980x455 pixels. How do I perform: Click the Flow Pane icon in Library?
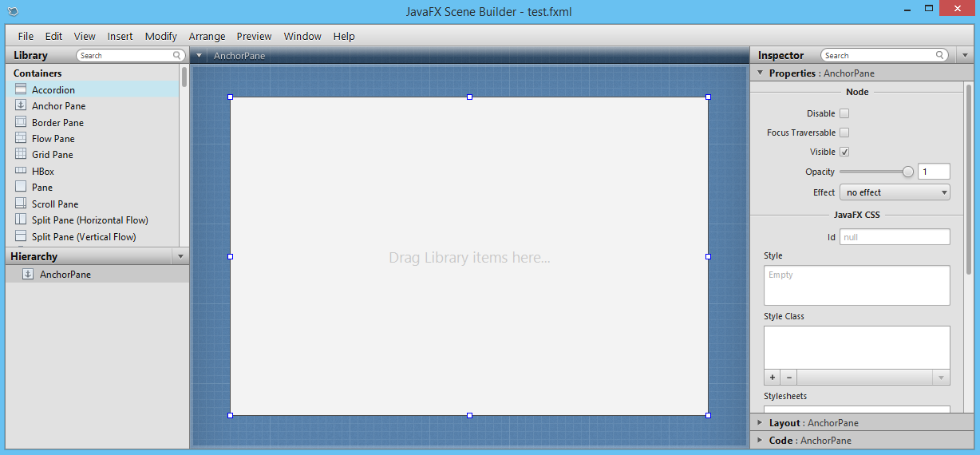tap(21, 138)
